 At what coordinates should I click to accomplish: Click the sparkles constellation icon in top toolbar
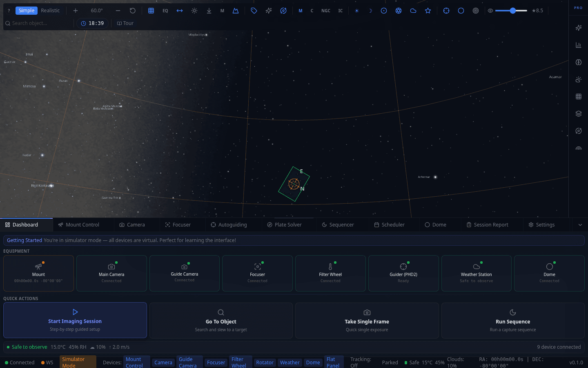coord(269,11)
